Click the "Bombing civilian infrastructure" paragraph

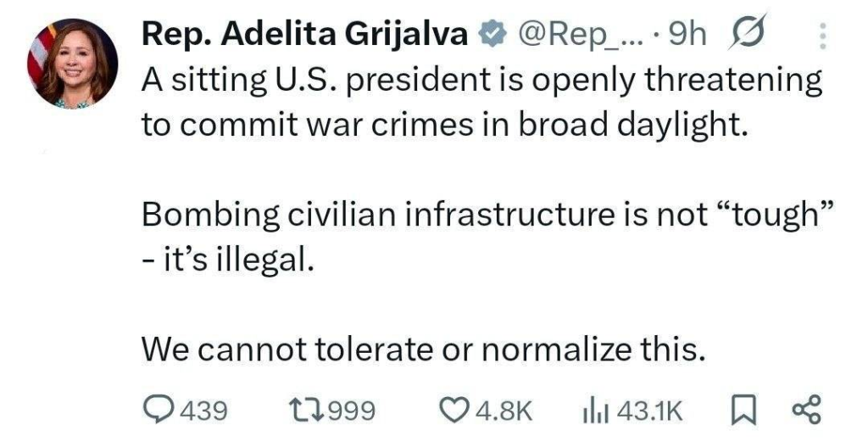[x=481, y=236]
